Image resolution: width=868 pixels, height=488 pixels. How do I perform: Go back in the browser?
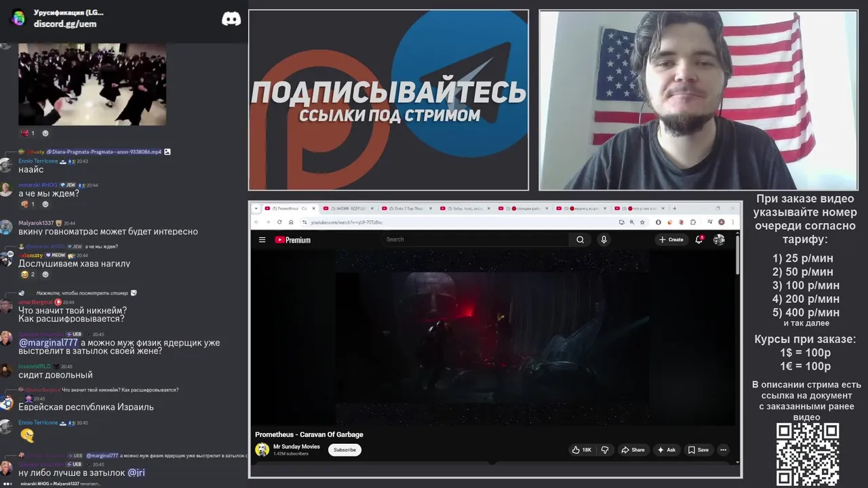256,222
